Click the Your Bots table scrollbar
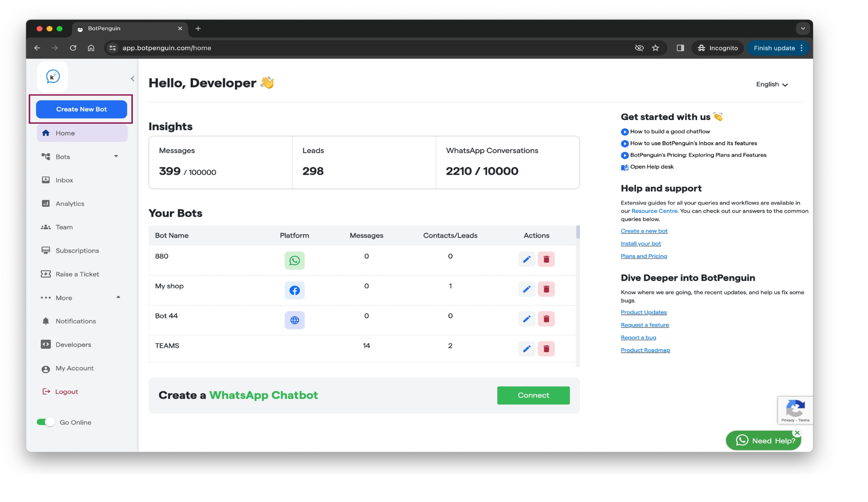This screenshot has width=868, height=502. pos(578,232)
